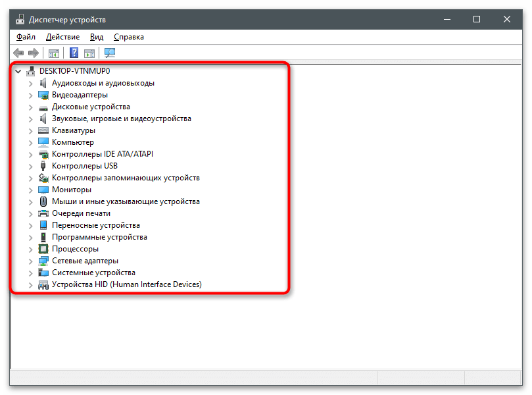Screen dimensions: 532x395
Task: Expand the Устройства HID branch
Action: (x=30, y=285)
